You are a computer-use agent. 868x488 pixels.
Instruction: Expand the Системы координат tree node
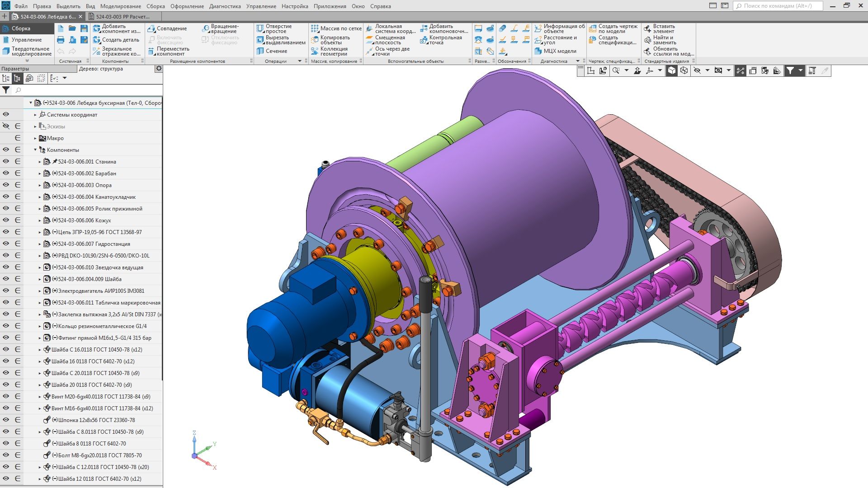click(x=35, y=115)
